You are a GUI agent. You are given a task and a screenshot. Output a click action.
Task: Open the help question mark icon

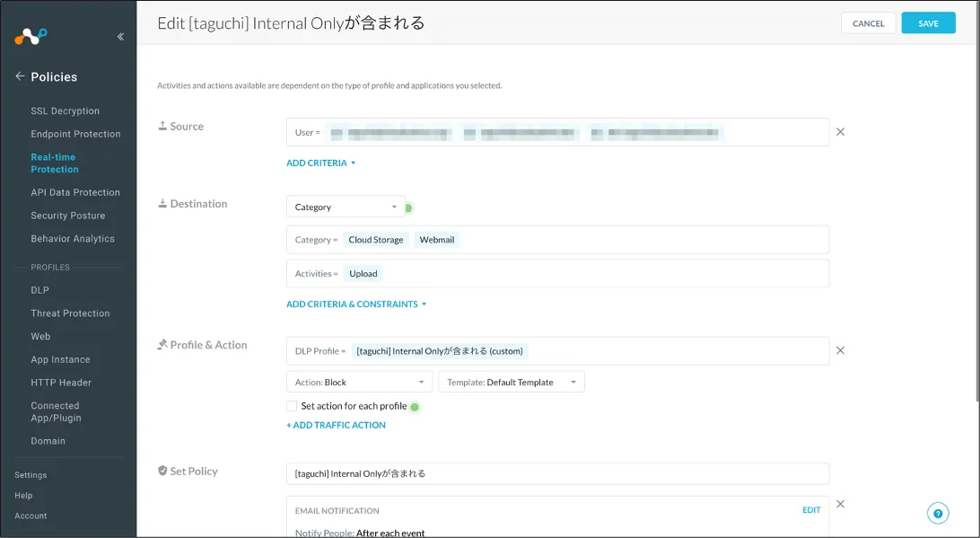[938, 514]
